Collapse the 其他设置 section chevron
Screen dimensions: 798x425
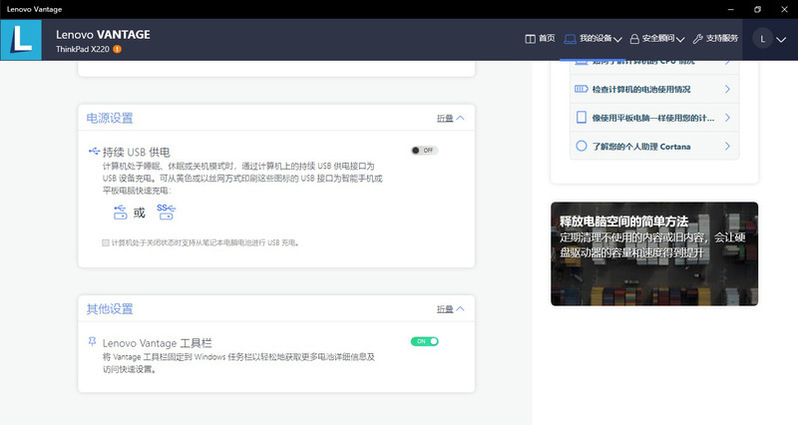tap(460, 309)
